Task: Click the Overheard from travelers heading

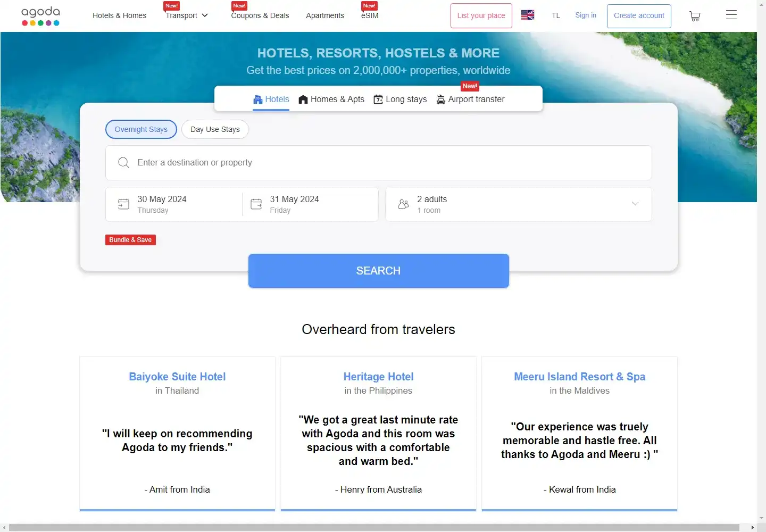Action: (x=378, y=329)
